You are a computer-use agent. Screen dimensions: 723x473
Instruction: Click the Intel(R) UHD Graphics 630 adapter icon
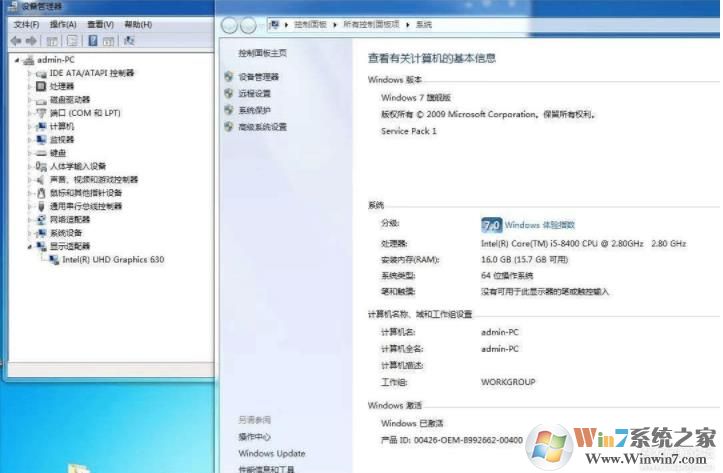point(53,260)
